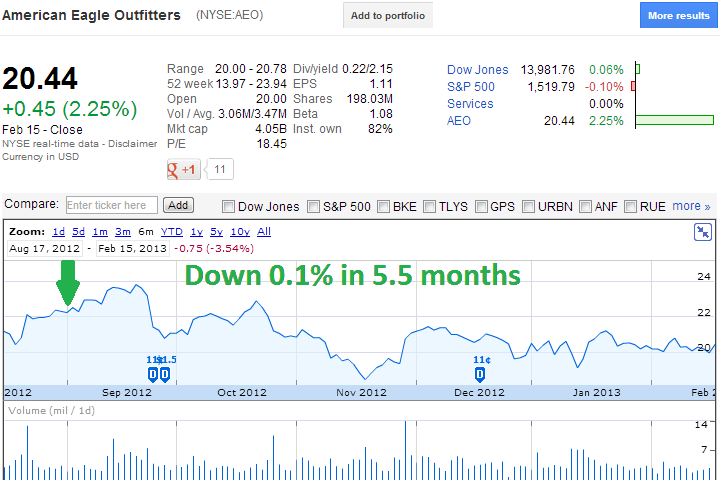720x480 pixels.
Task: Click the P/E value 18.45
Action: coord(271,144)
